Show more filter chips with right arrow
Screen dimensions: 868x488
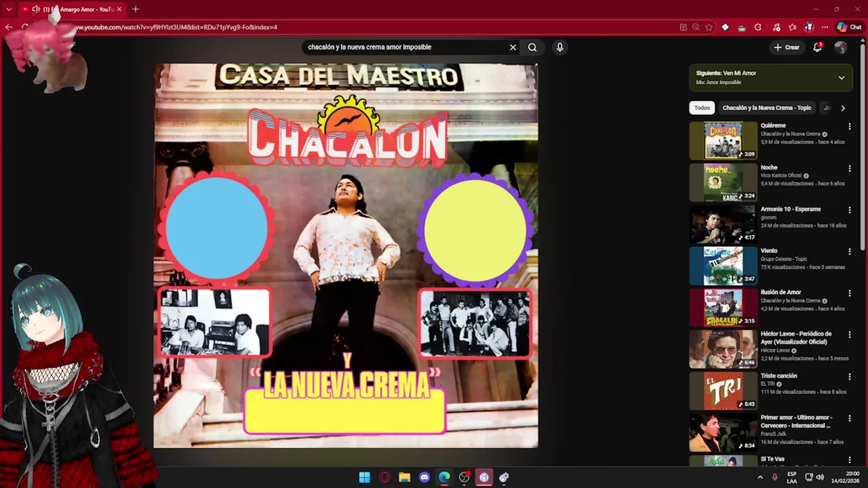pos(843,108)
